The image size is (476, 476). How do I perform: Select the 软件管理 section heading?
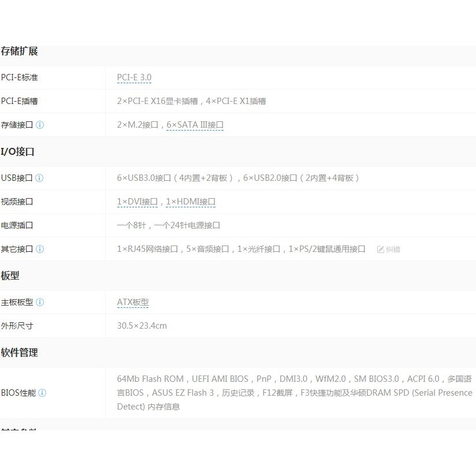19,352
